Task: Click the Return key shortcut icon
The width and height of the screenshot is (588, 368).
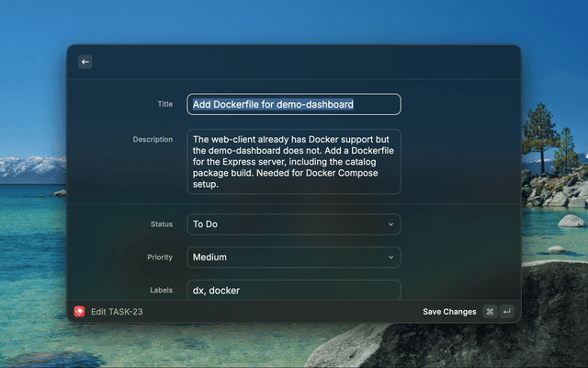Action: point(506,312)
